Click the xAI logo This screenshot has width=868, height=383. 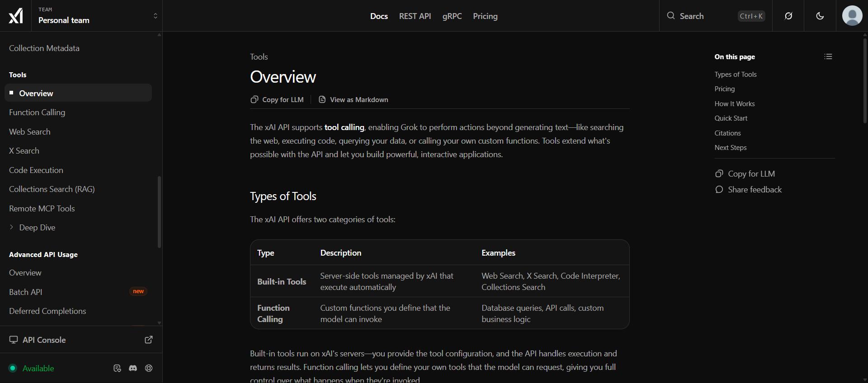[15, 16]
